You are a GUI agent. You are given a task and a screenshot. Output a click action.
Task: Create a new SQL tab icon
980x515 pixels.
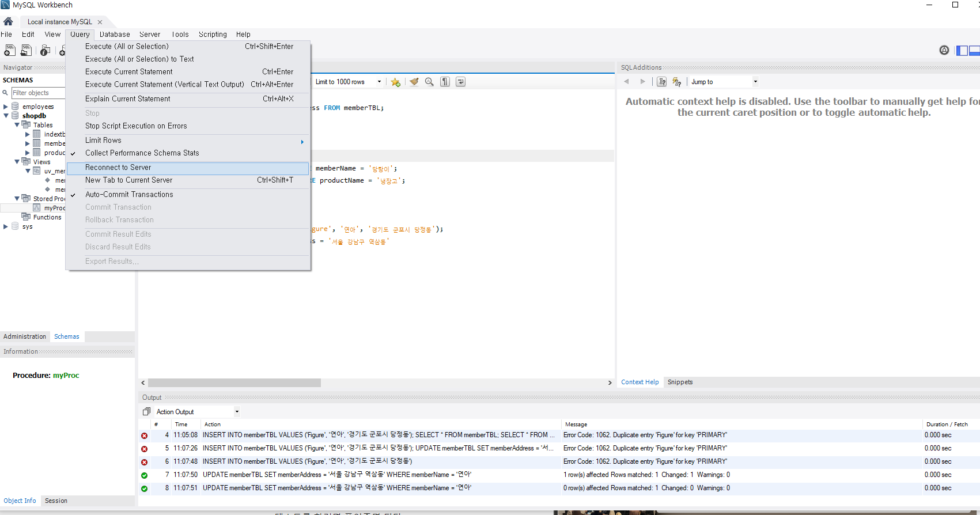10,51
